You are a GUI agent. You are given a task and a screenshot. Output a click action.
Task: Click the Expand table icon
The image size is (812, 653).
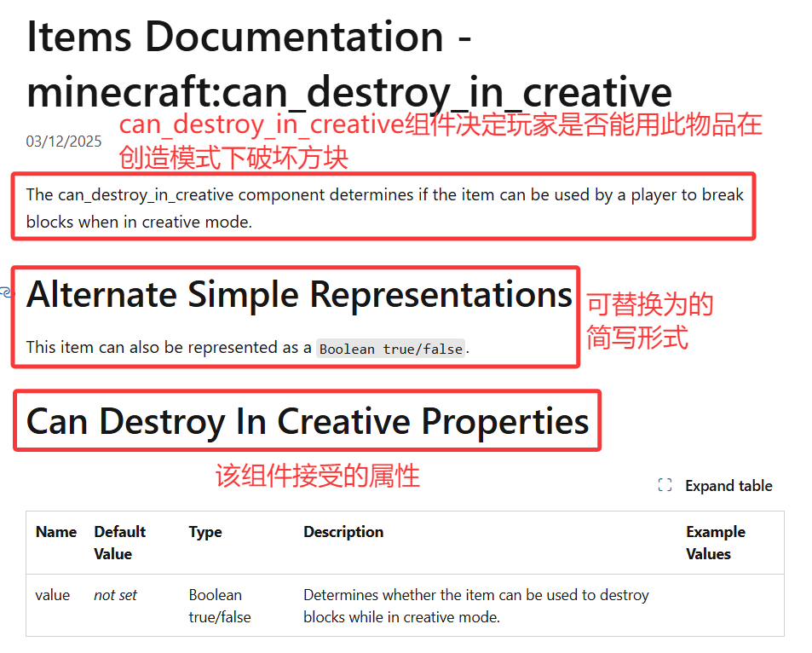pos(665,484)
